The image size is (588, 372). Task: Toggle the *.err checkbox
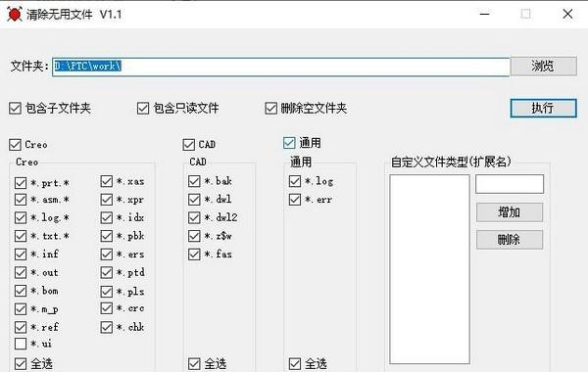click(295, 200)
